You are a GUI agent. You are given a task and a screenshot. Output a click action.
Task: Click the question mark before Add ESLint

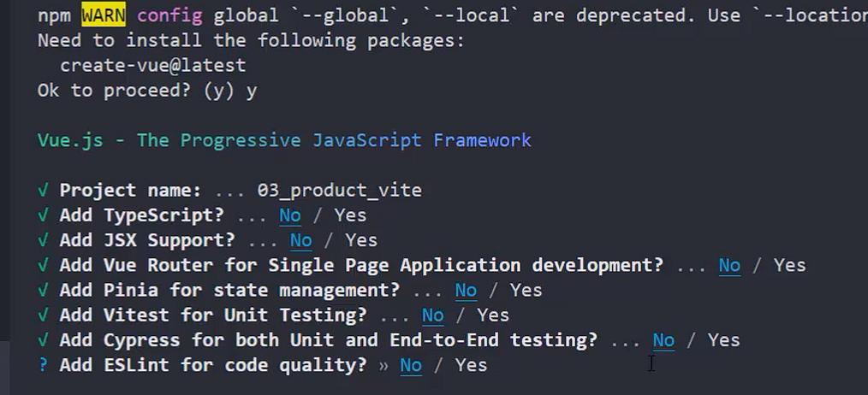click(44, 365)
